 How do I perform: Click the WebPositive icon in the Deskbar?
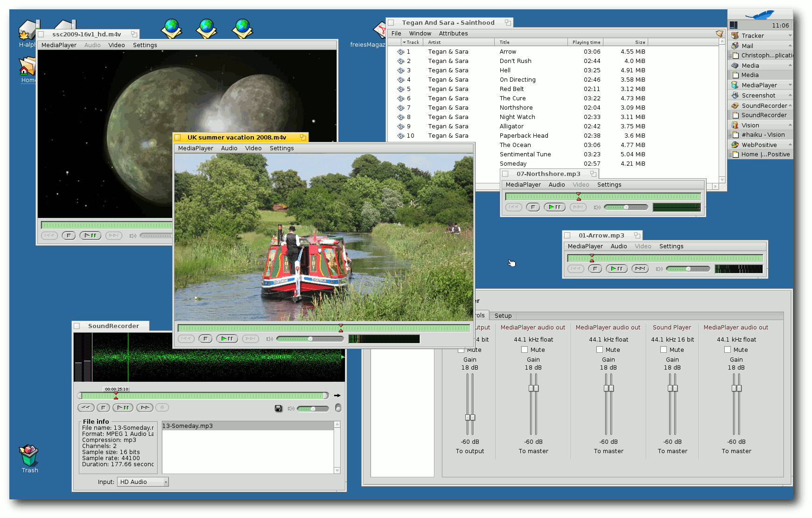[735, 145]
